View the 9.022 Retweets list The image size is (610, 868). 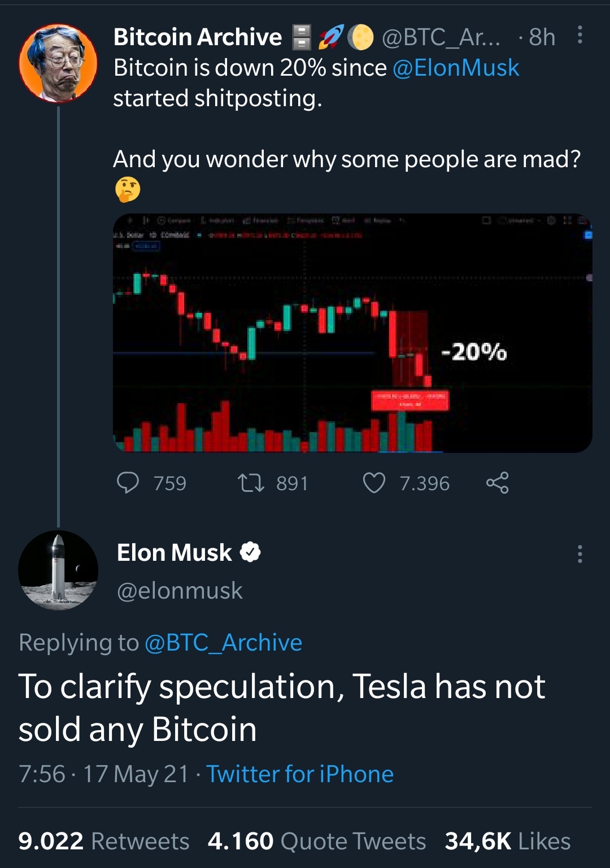click(x=103, y=841)
